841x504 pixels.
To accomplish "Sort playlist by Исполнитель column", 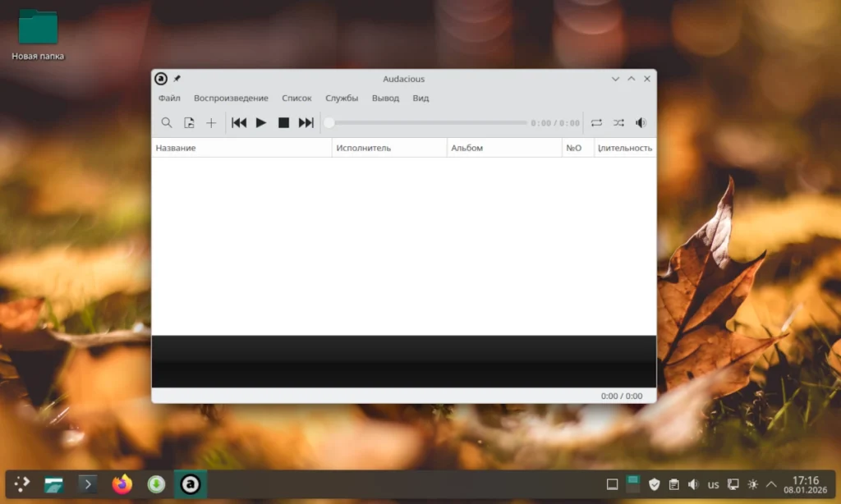I will [x=389, y=148].
